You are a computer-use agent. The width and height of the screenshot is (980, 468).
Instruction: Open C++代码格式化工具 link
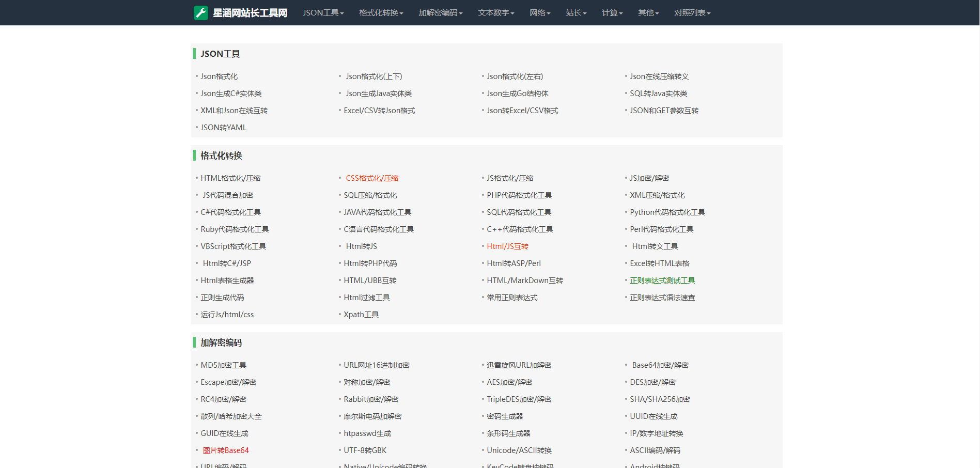[x=520, y=229]
